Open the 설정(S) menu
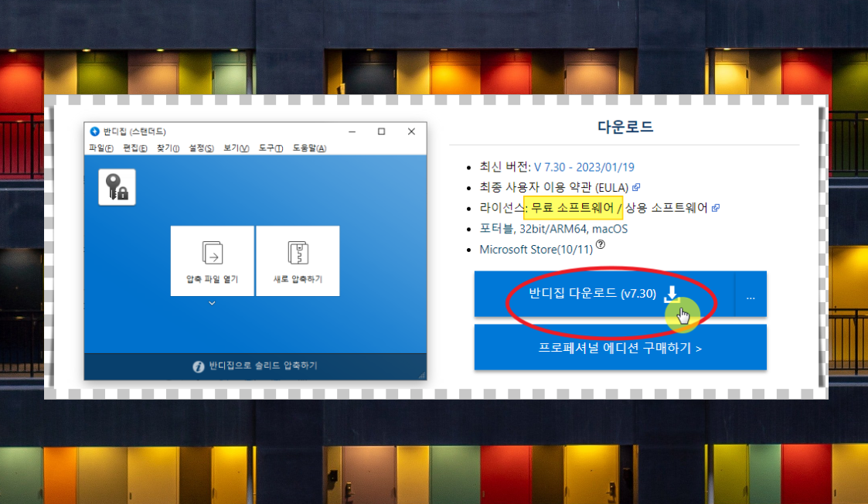This screenshot has width=868, height=504. [x=201, y=148]
